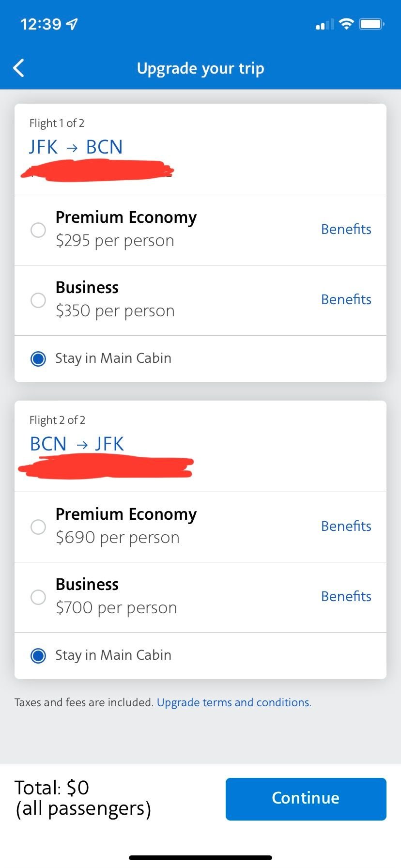The image size is (401, 868).
Task: Open Upgrade terms and conditions link
Action: pyautogui.click(x=234, y=702)
